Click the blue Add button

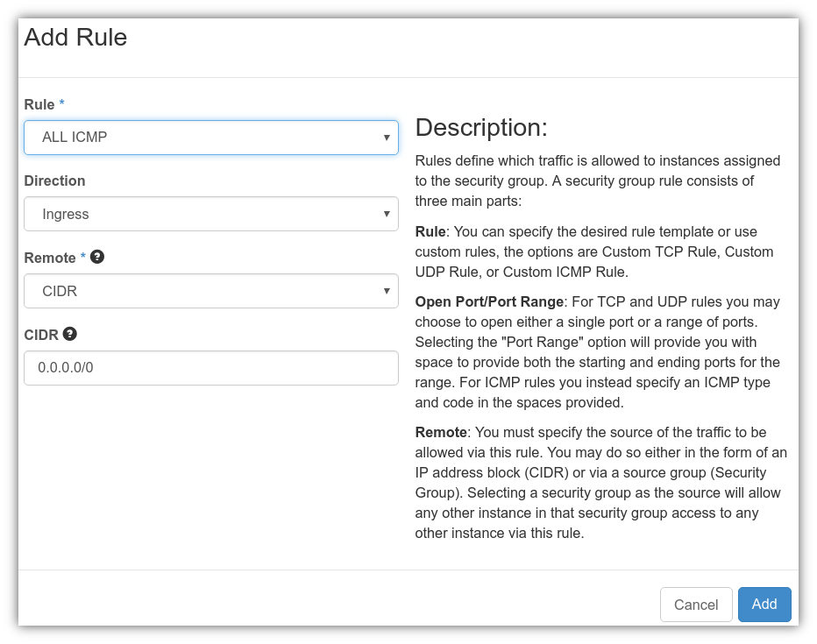click(x=764, y=605)
